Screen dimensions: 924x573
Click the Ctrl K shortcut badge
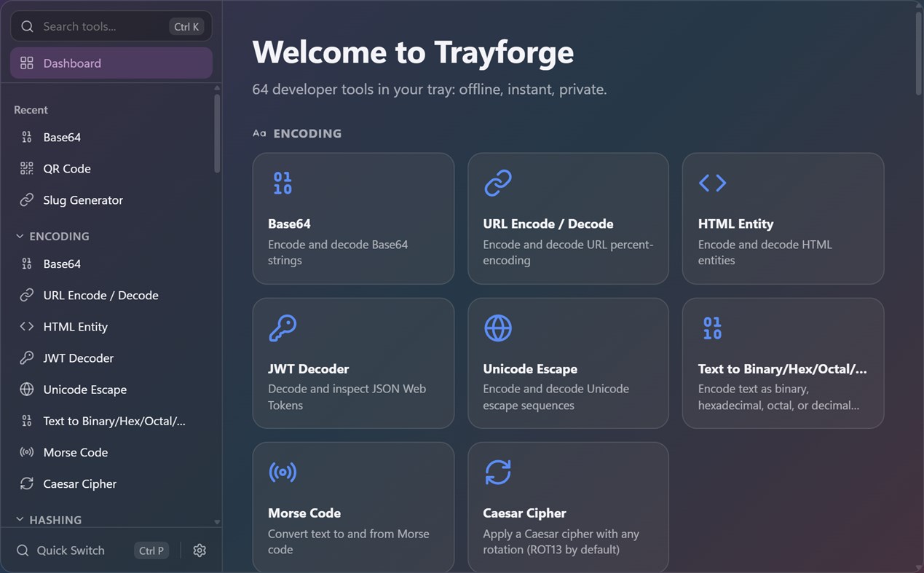pyautogui.click(x=186, y=27)
